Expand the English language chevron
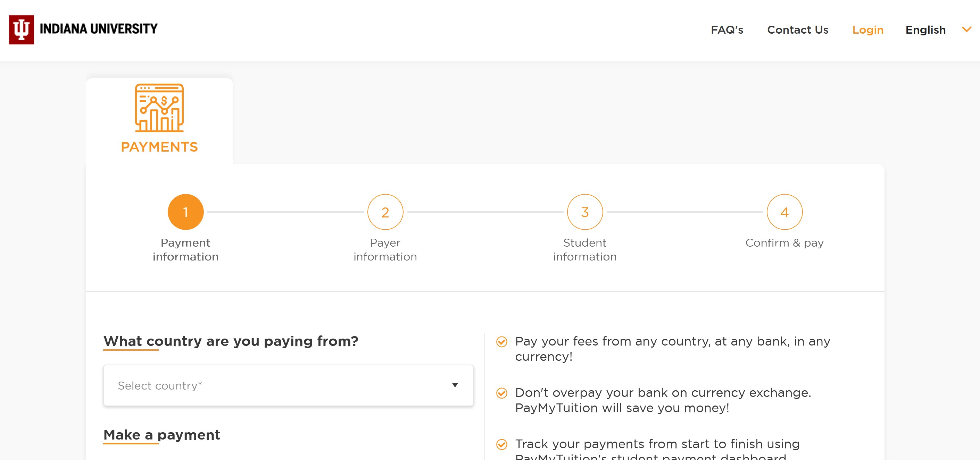 (966, 29)
